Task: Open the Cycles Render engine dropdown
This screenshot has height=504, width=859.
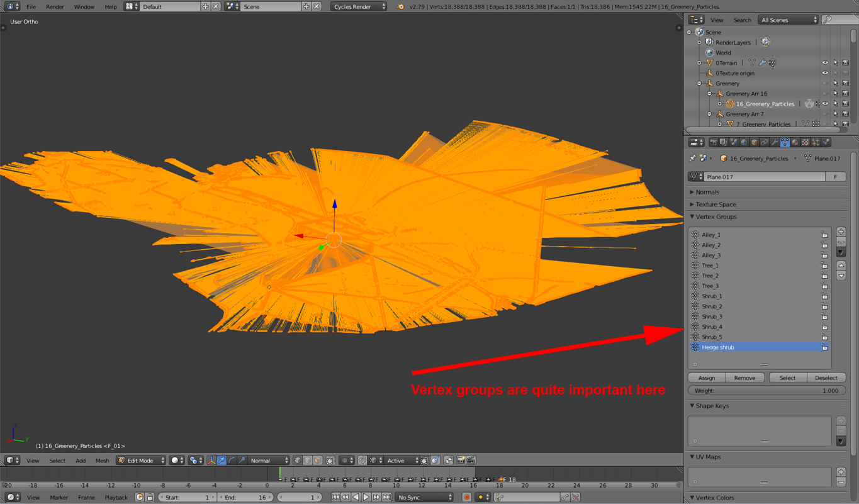Action: coord(359,6)
